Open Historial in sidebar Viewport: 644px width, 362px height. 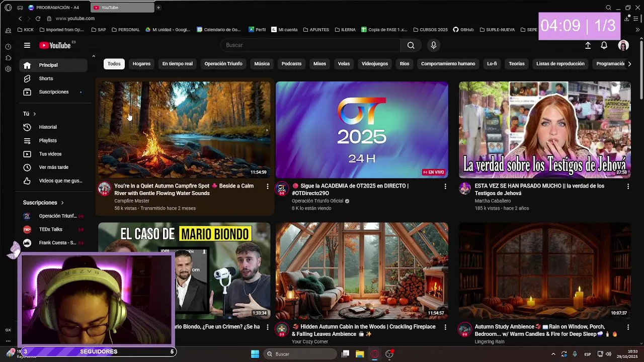(54, 127)
